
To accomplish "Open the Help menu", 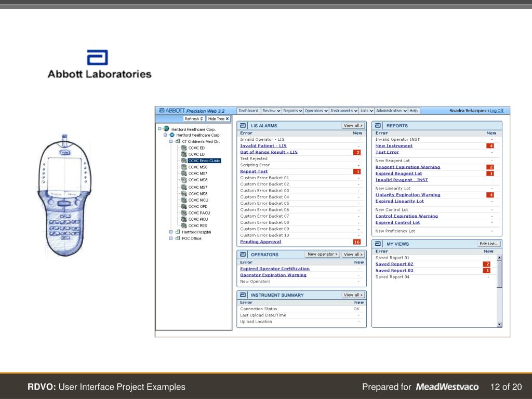I will tap(414, 111).
